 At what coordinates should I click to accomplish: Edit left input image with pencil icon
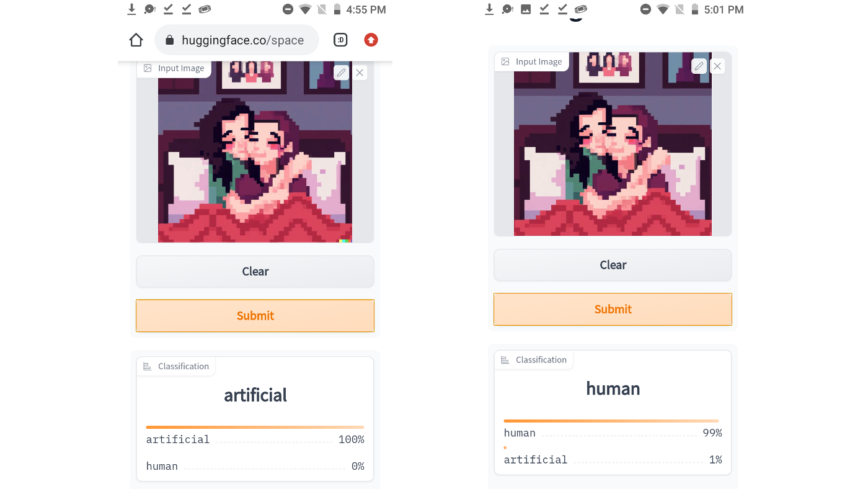tap(341, 73)
